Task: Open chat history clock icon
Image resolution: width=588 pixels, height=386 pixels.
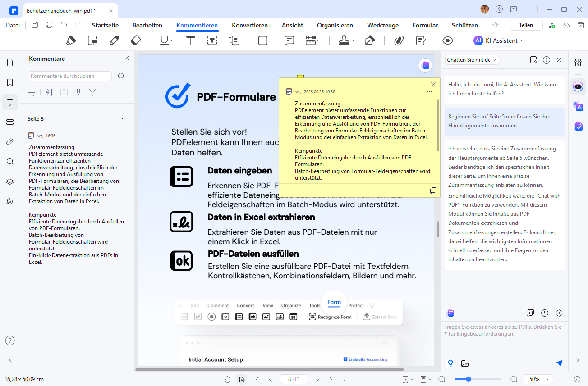Action: click(x=545, y=313)
